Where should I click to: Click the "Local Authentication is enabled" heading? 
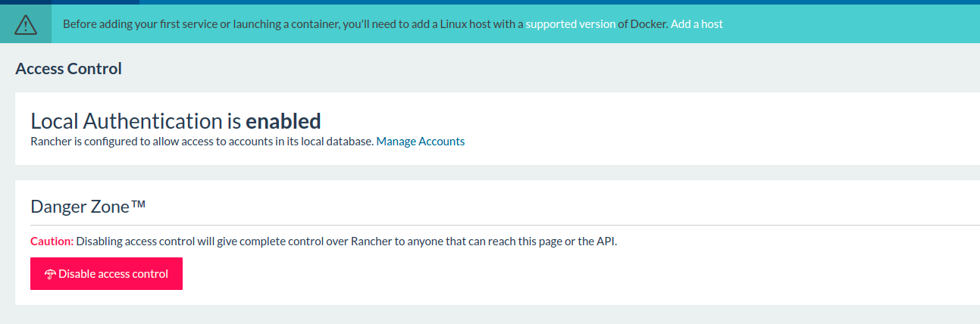pyautogui.click(x=176, y=121)
